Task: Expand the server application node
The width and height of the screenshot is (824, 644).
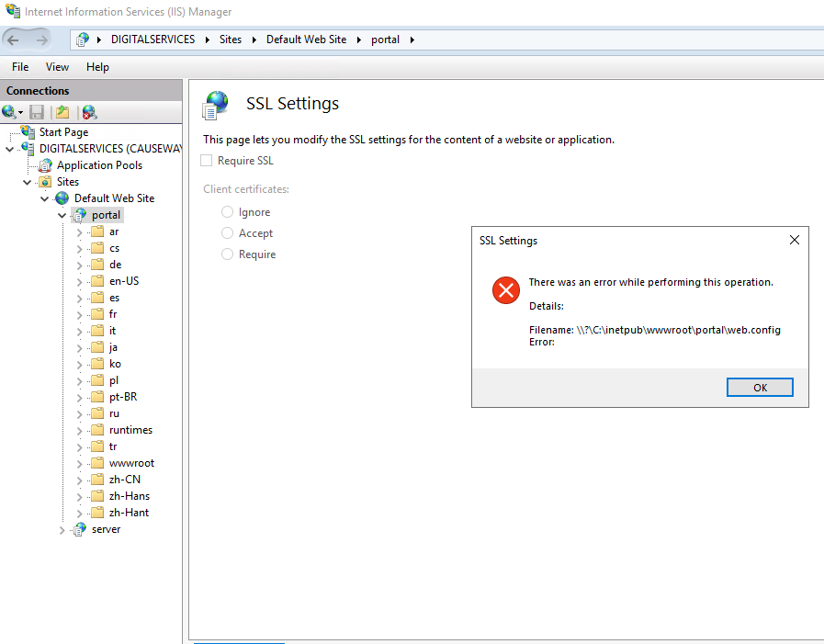Action: point(62,530)
